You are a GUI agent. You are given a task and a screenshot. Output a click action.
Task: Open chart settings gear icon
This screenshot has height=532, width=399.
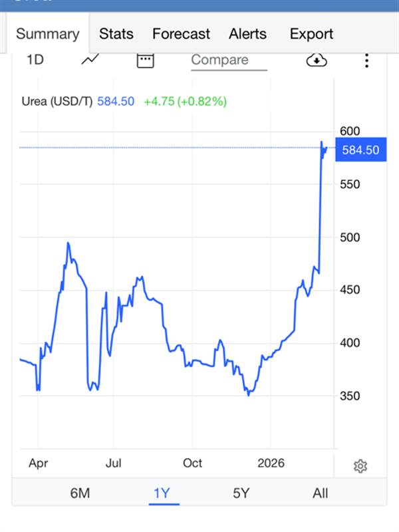click(360, 466)
